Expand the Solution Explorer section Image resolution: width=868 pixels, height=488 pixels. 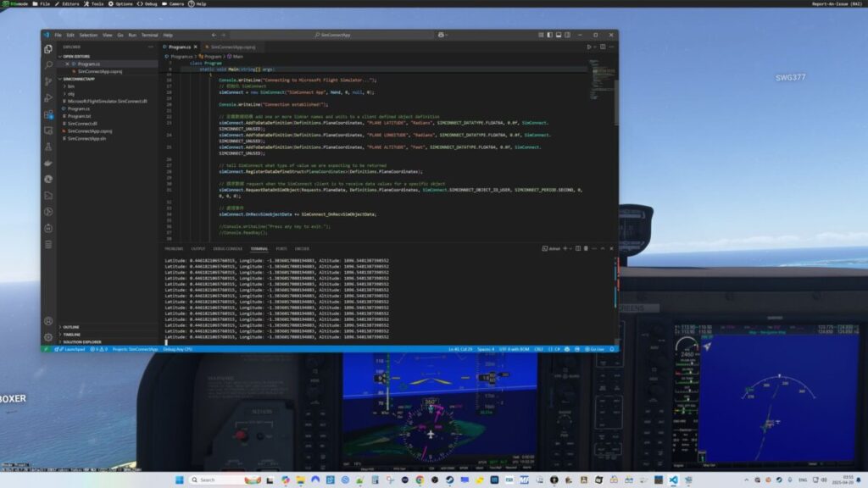coord(82,342)
